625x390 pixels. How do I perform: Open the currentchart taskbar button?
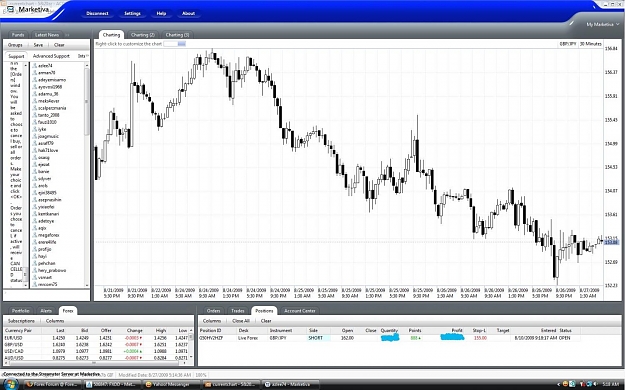230,384
